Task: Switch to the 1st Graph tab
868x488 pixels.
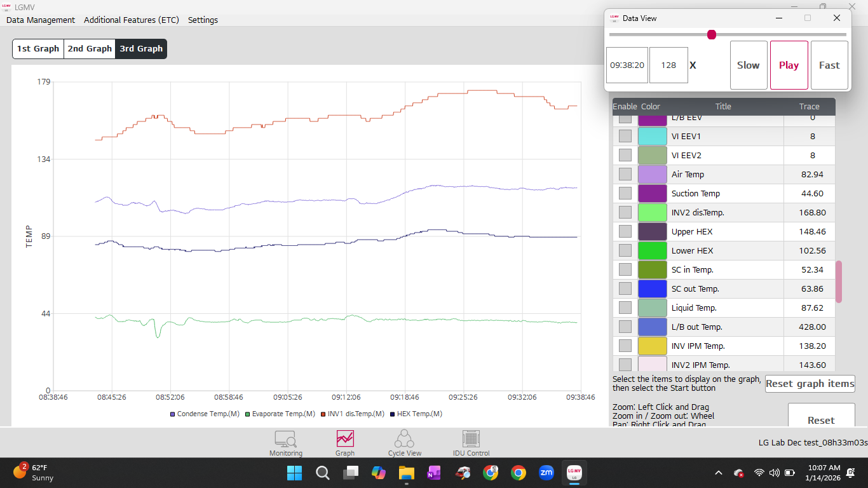Action: pyautogui.click(x=37, y=48)
